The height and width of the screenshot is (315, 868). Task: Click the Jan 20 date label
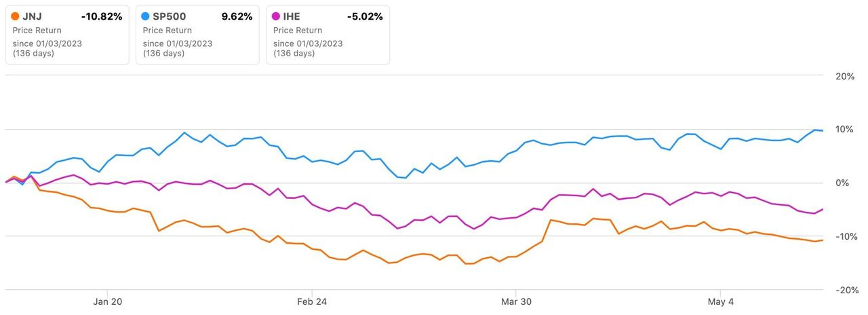108,301
